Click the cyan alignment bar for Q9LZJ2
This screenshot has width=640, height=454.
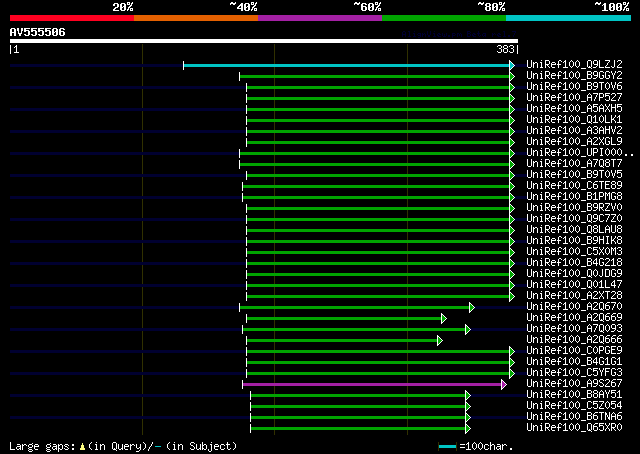[x=347, y=65]
